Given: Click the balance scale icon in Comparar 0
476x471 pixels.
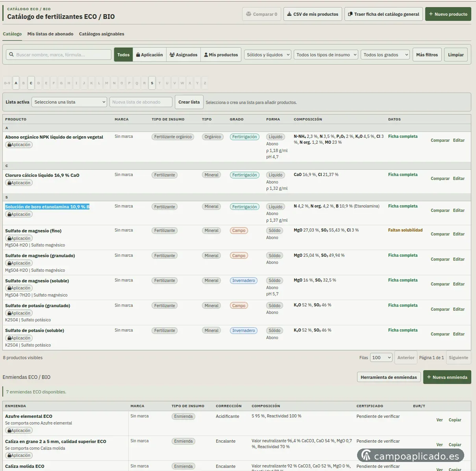Looking at the screenshot, I should 248,14.
